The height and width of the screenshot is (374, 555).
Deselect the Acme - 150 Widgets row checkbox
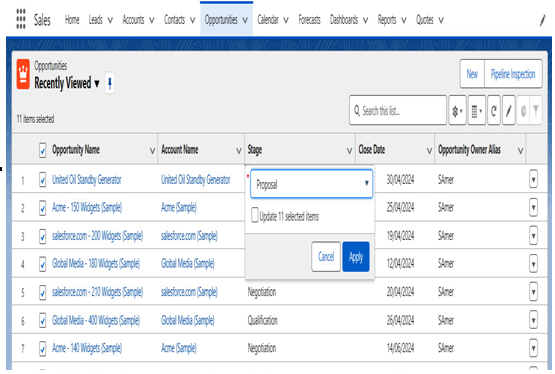click(x=42, y=208)
